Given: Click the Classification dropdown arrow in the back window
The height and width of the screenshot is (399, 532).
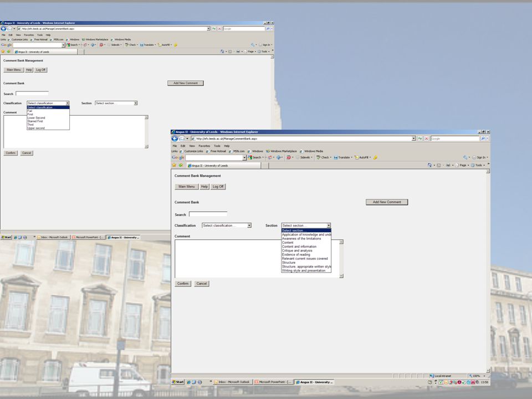Looking at the screenshot, I should [x=67, y=103].
